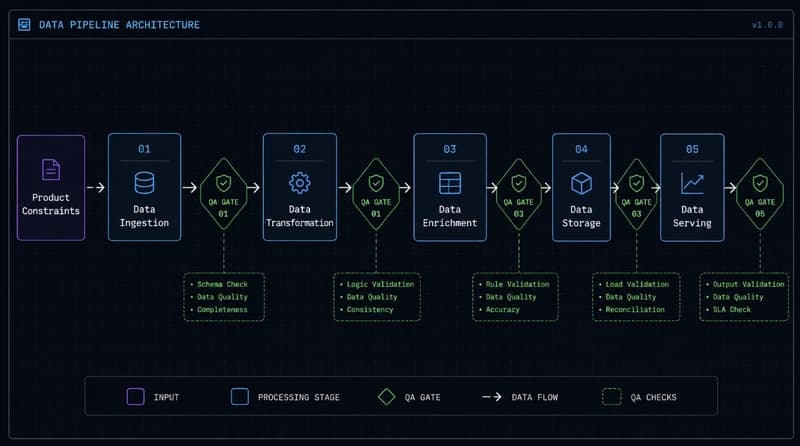Click the purple Input square in legend

(135, 397)
